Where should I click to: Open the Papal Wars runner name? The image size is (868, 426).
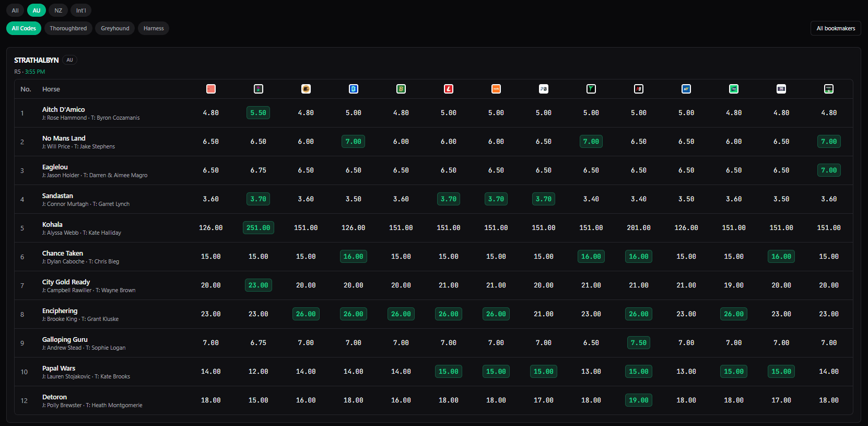58,369
